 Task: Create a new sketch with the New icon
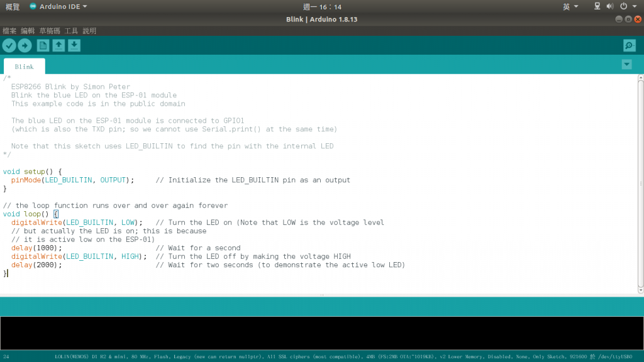(43, 45)
